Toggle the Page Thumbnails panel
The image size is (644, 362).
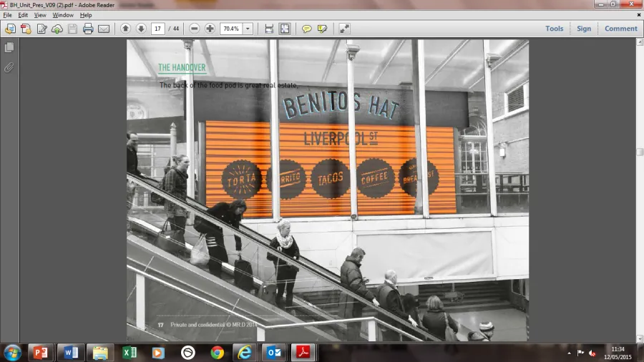tap(9, 48)
